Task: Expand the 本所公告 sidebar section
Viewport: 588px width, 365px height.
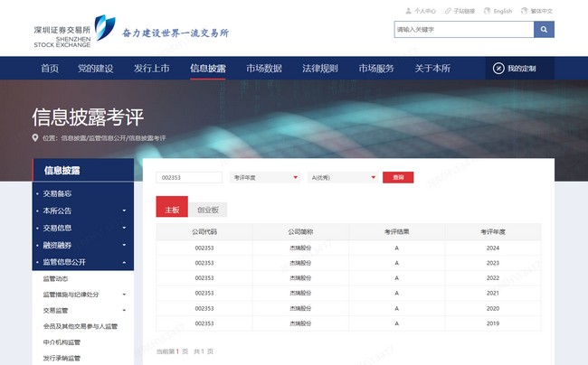Action: click(x=124, y=211)
